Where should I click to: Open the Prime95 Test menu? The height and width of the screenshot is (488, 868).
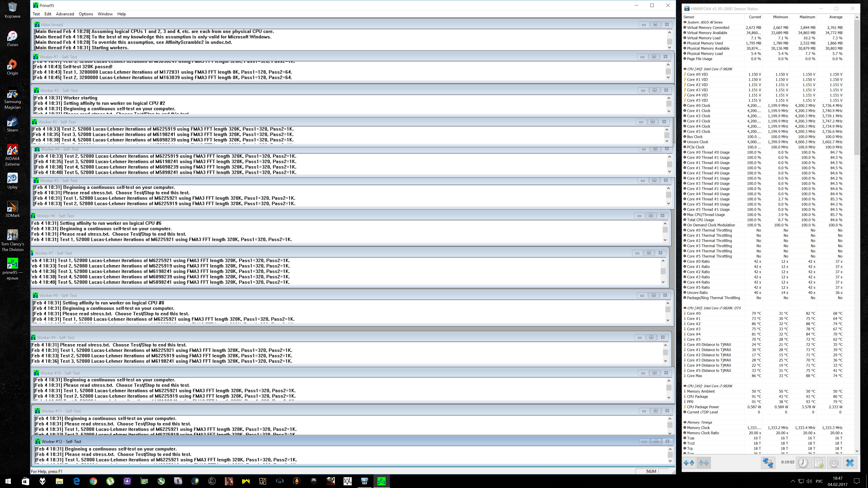click(36, 14)
